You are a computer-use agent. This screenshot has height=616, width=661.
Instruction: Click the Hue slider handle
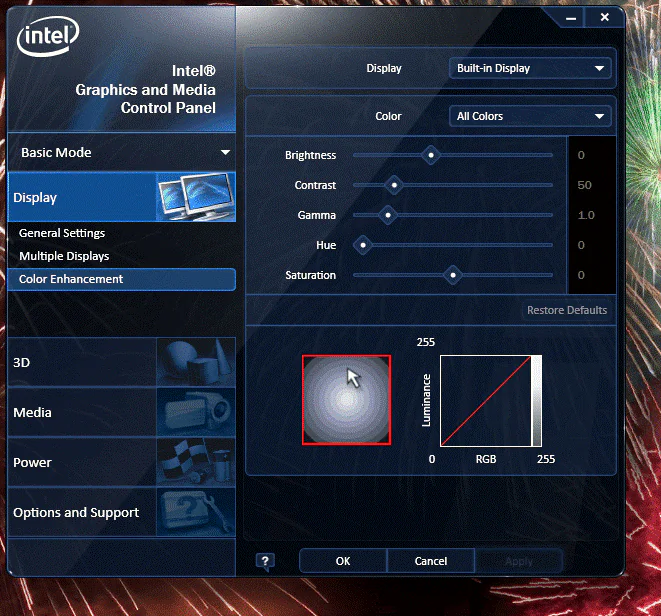point(363,245)
